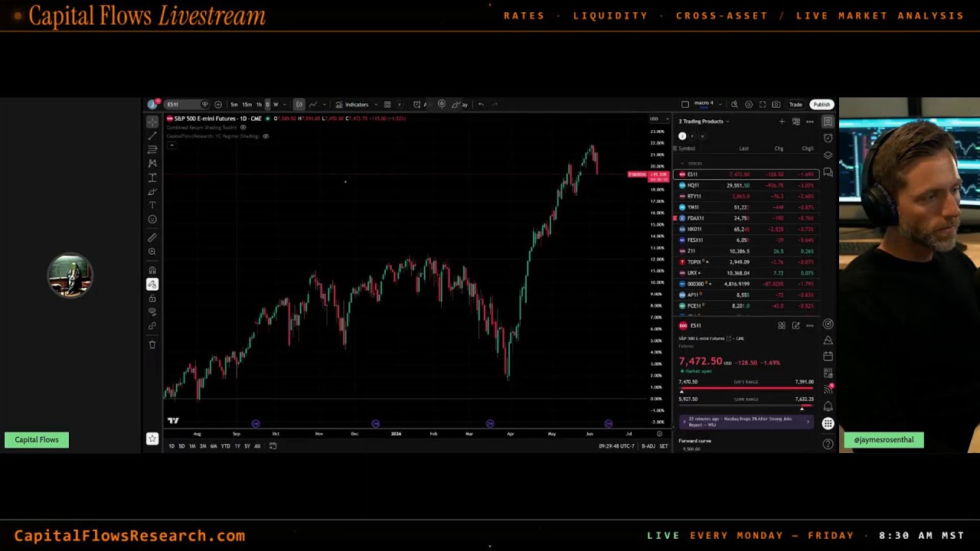Add symbol to watchlist plus icon
Image resolution: width=980 pixels, height=551 pixels.
[x=782, y=121]
